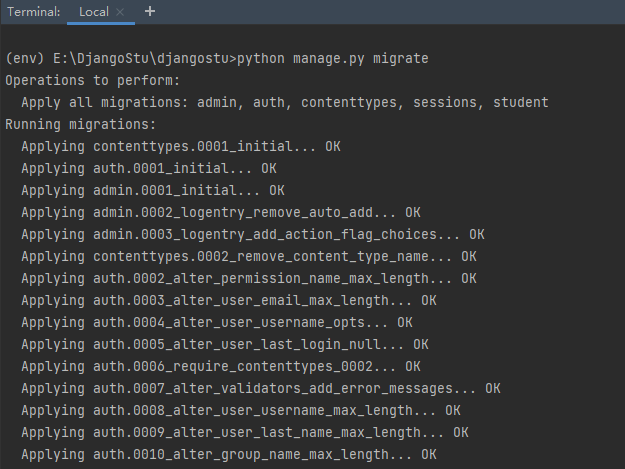Click the auth.0010_alter_group_name_max_length line
Image resolution: width=625 pixels, height=469 pixels.
(228, 454)
